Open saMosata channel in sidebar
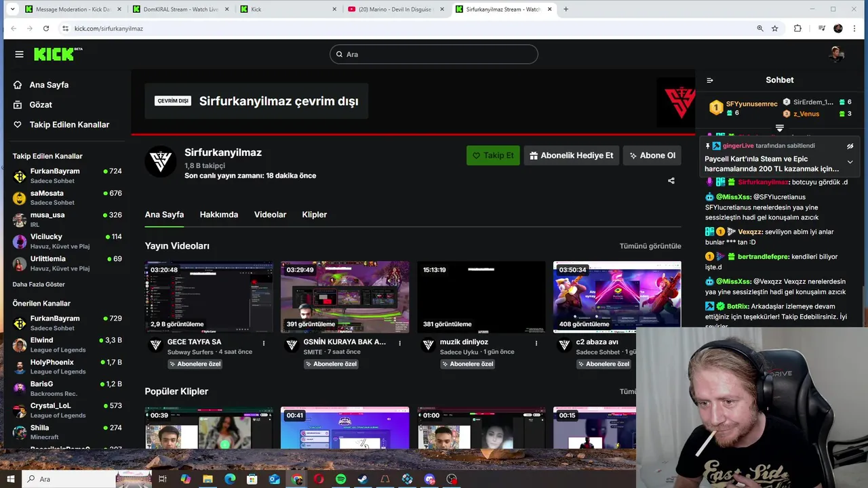 coord(67,197)
